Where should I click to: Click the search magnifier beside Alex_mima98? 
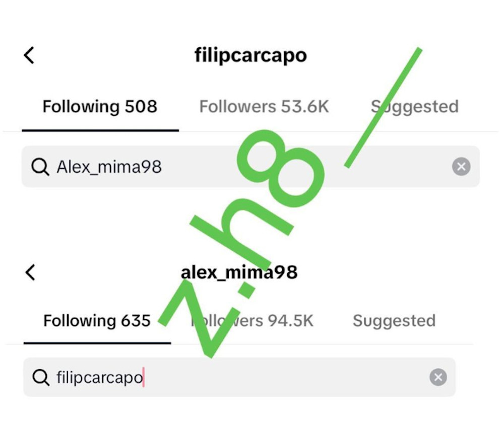[x=40, y=167]
